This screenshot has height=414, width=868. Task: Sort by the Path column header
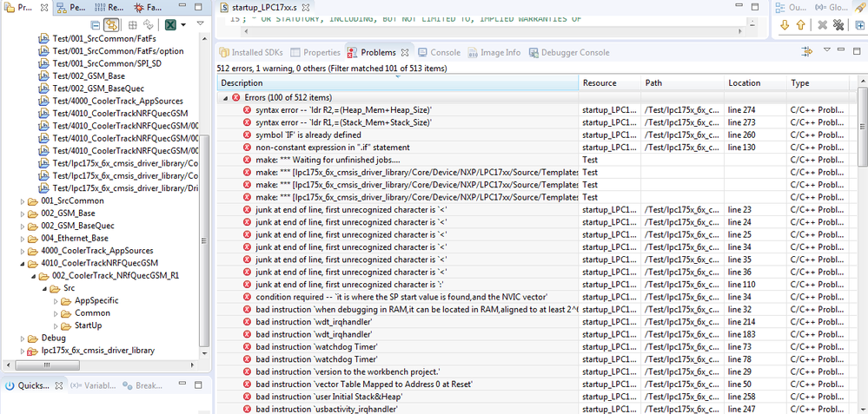682,83
